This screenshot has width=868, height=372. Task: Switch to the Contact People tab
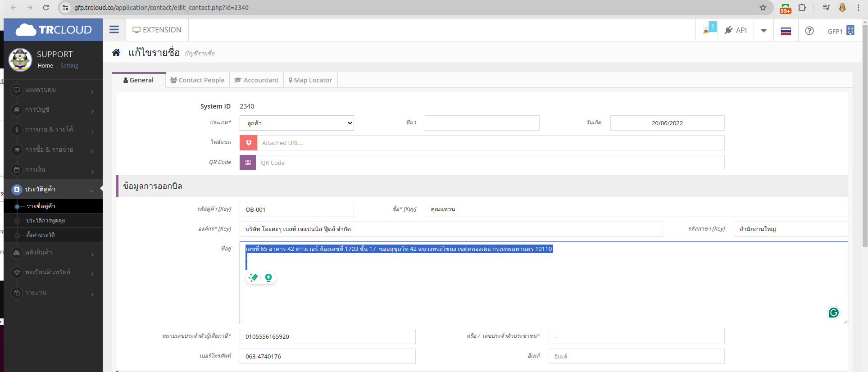point(197,80)
